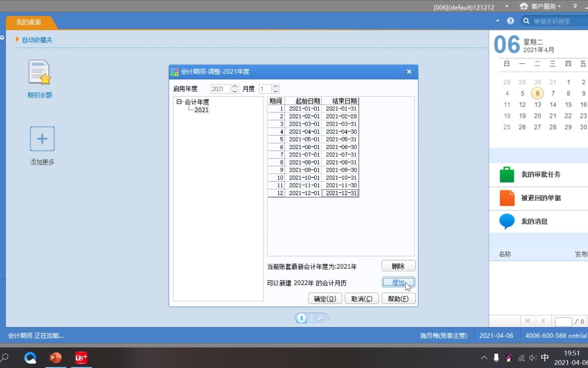Click the 增加 button
Image resolution: width=588 pixels, height=368 pixels.
click(398, 282)
